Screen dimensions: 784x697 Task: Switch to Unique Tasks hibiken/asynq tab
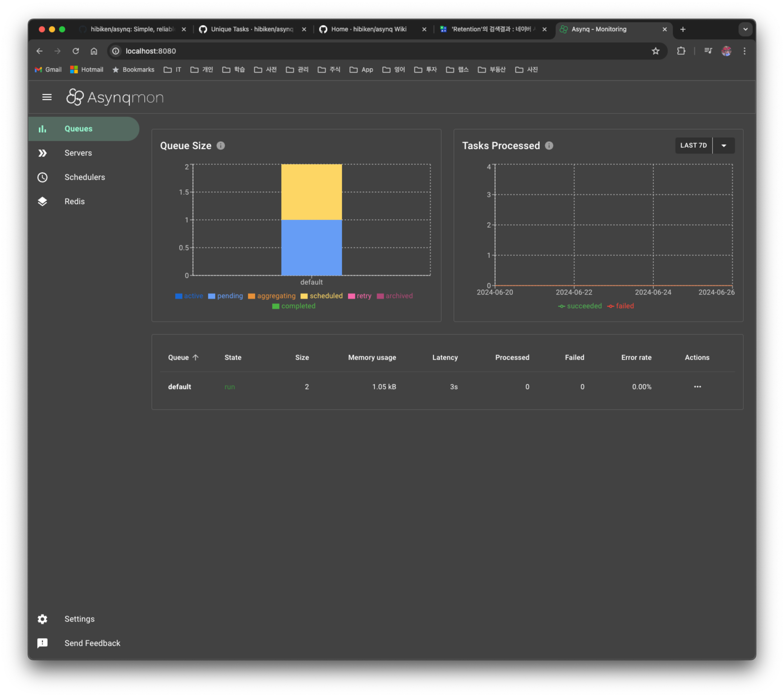(251, 29)
